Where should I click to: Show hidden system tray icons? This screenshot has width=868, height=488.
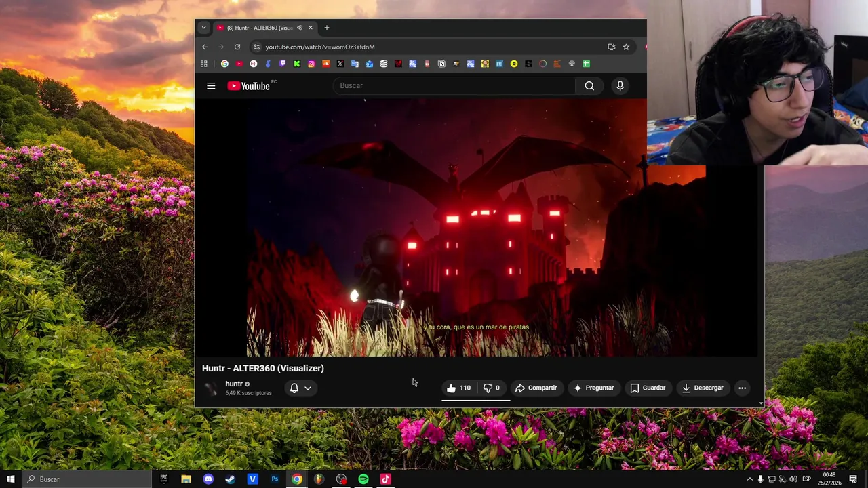coord(749,479)
